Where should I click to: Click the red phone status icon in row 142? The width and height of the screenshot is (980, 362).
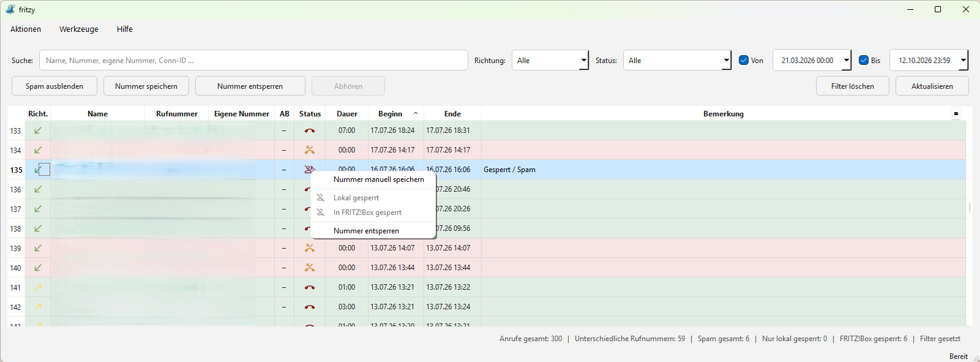[310, 307]
